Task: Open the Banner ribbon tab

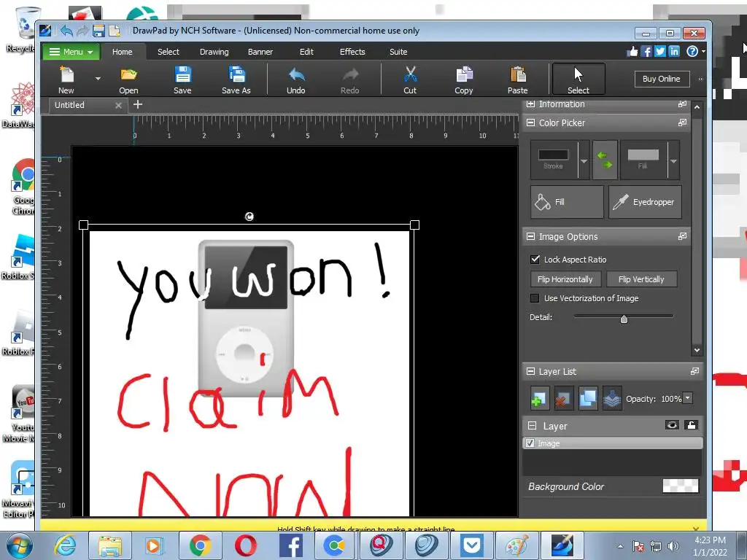Action: [x=260, y=52]
